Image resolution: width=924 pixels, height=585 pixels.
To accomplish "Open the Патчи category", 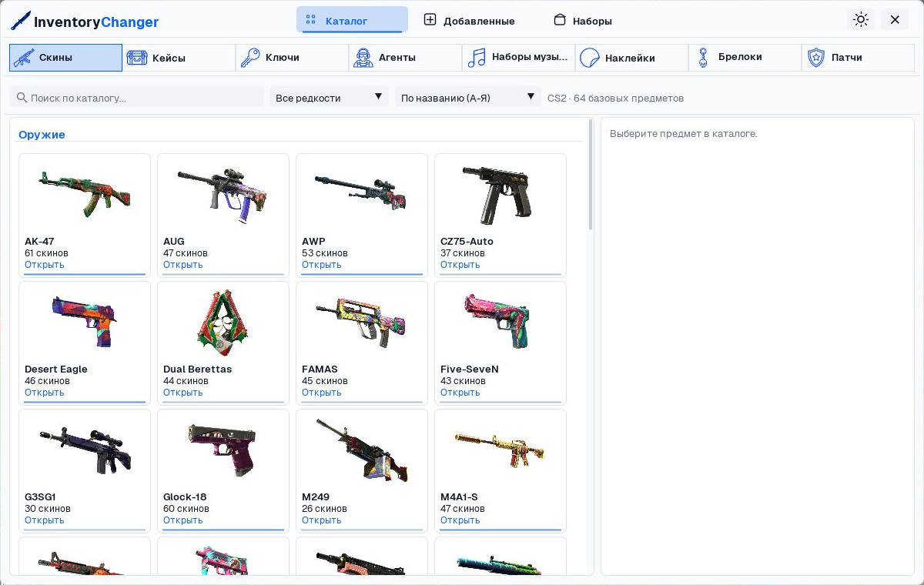I will point(858,58).
